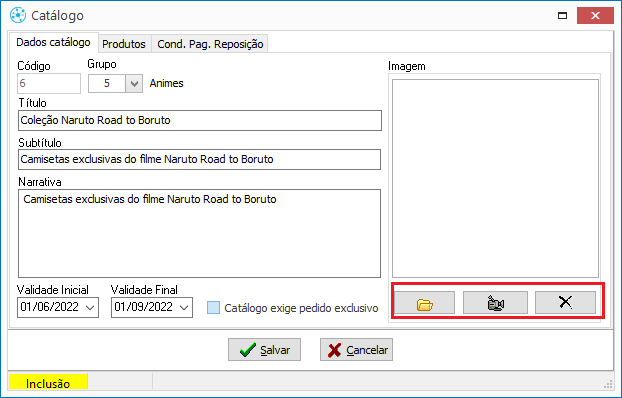Select the Dados catálogo tab
The height and width of the screenshot is (398, 622).
(54, 42)
